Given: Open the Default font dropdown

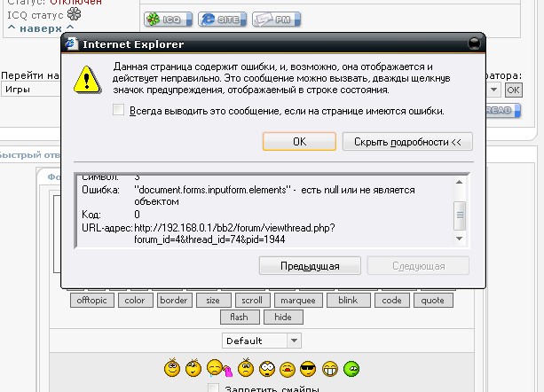Looking at the screenshot, I should coord(262,341).
